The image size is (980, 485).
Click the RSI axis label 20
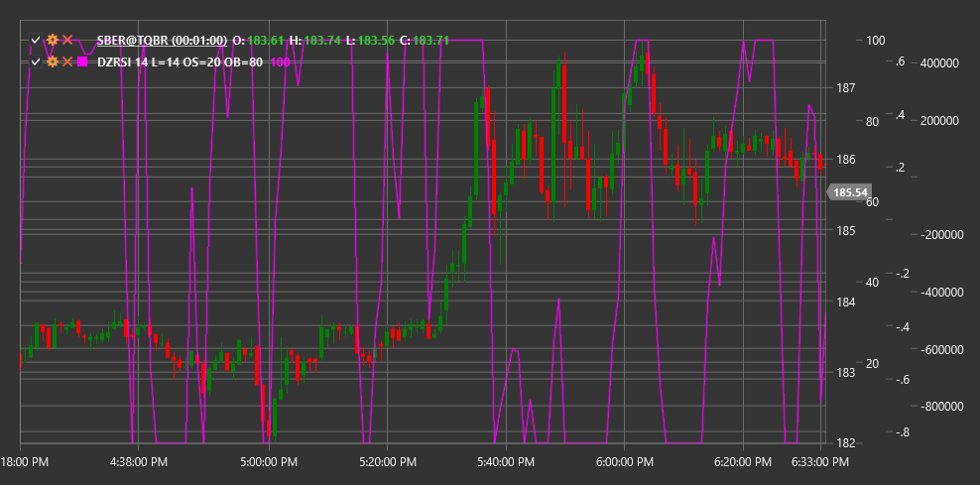click(x=873, y=364)
